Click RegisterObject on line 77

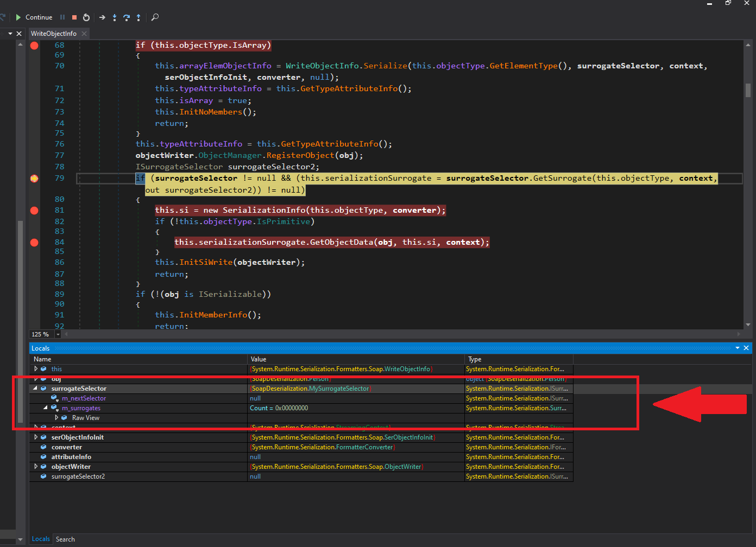click(x=300, y=155)
